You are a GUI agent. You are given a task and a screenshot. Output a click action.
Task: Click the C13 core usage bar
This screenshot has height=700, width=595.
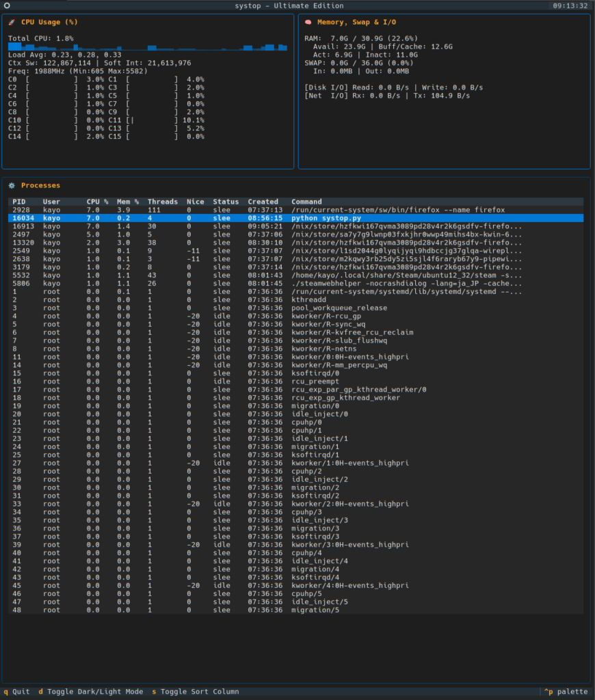pyautogui.click(x=151, y=129)
